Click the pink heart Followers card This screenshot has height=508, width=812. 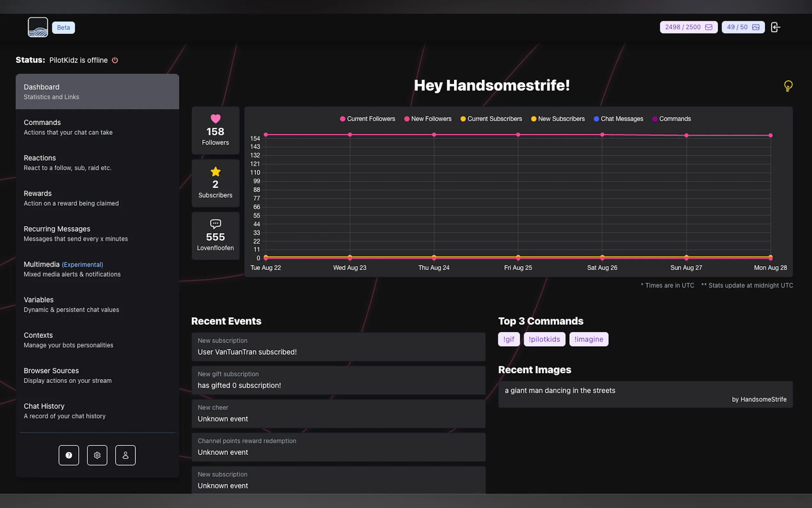(x=215, y=131)
